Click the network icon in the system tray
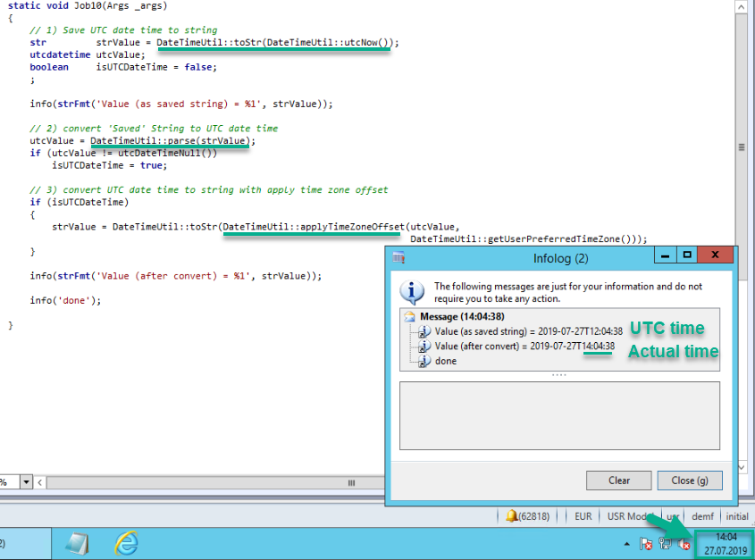Image resolution: width=755 pixels, height=560 pixels. tap(665, 543)
